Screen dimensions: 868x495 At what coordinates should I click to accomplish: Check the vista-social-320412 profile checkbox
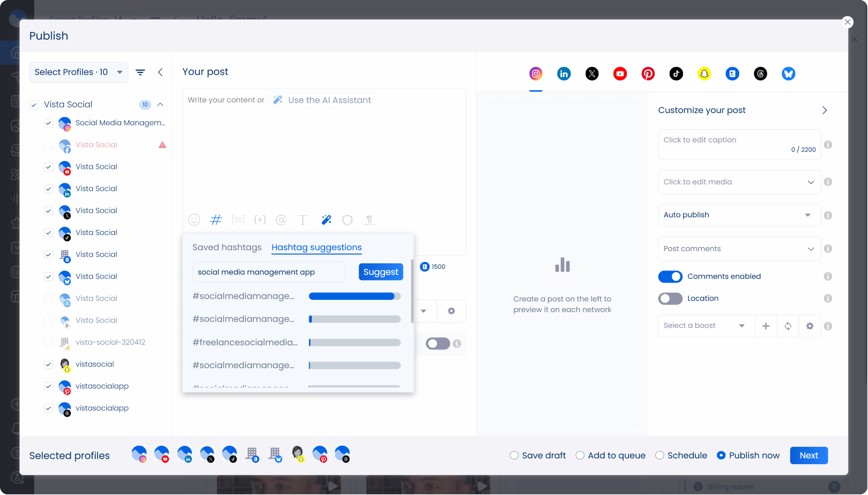pyautogui.click(x=48, y=342)
